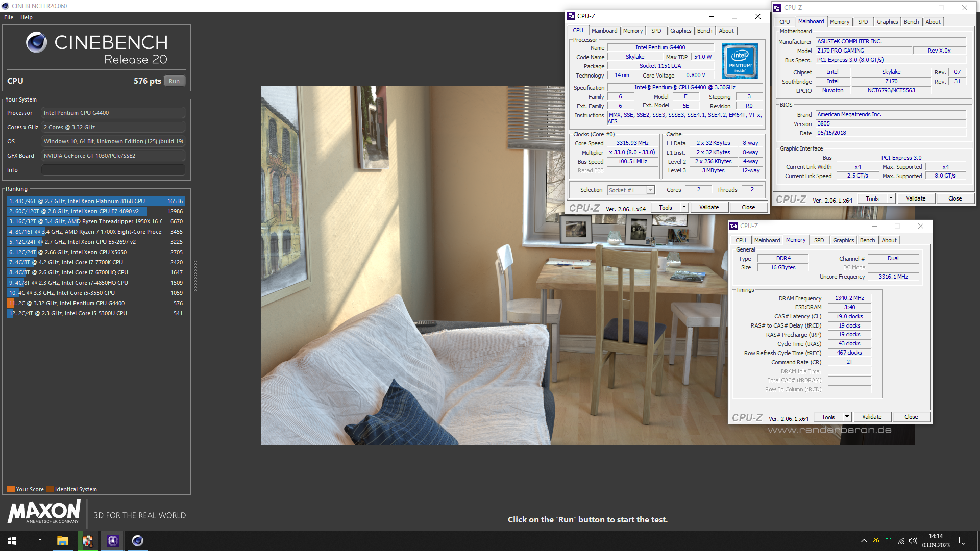The image size is (980, 551).
Task: Switch to CPU tab in Mainboard CPU-Z window
Action: tap(785, 22)
